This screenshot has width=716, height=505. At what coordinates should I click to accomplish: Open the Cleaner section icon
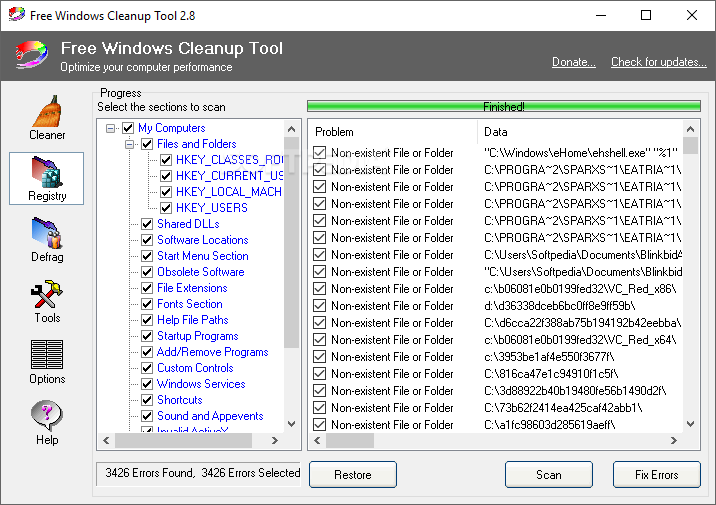(x=47, y=118)
